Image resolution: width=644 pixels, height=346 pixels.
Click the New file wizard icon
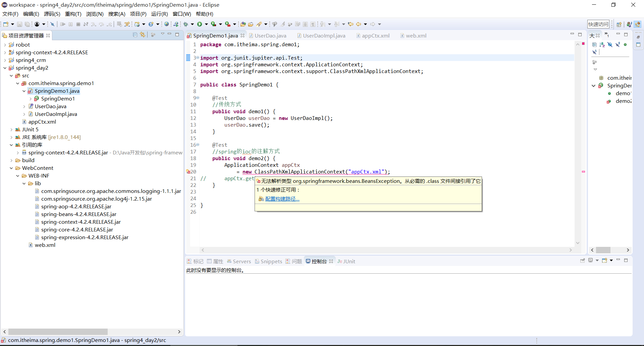pos(6,24)
